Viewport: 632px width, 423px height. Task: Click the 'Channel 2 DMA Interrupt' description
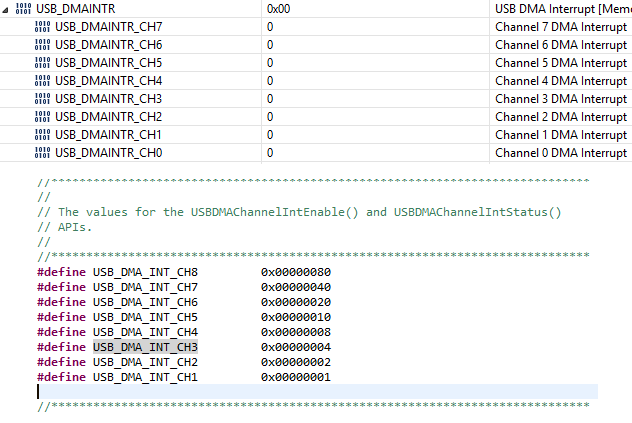click(561, 117)
